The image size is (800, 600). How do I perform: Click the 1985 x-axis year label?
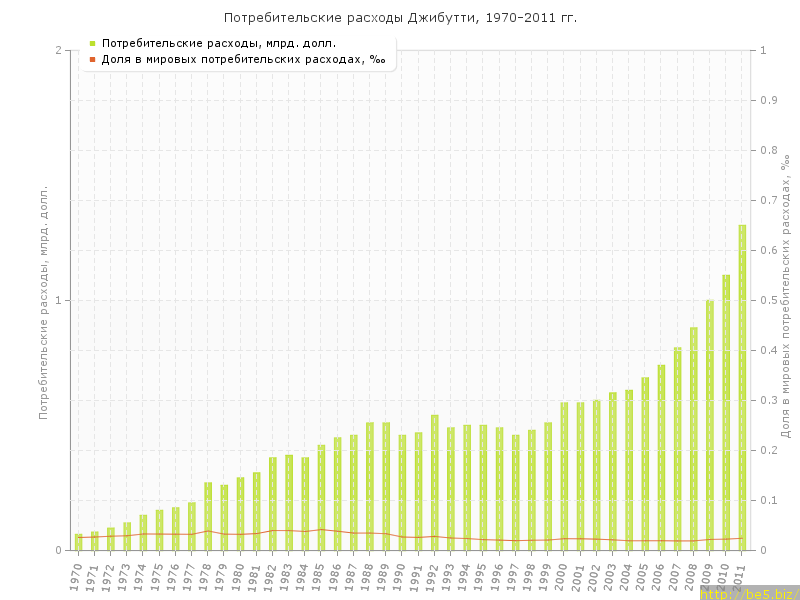click(319, 577)
